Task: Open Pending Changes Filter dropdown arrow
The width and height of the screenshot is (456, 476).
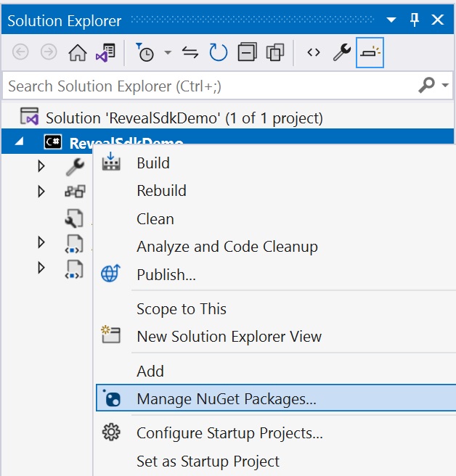Action: pyautogui.click(x=168, y=52)
